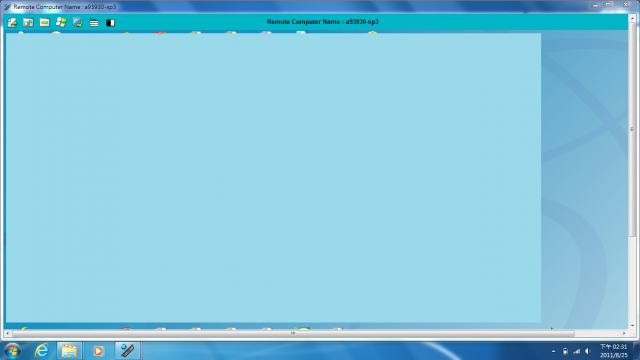Click the toolbar icon showing a green bar
The image size is (640, 360).
click(x=44, y=22)
